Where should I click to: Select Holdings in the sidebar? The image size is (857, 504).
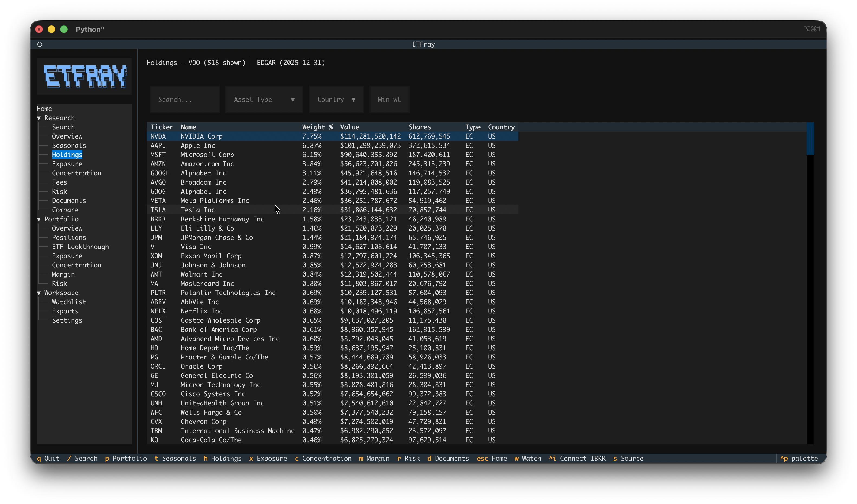point(67,155)
